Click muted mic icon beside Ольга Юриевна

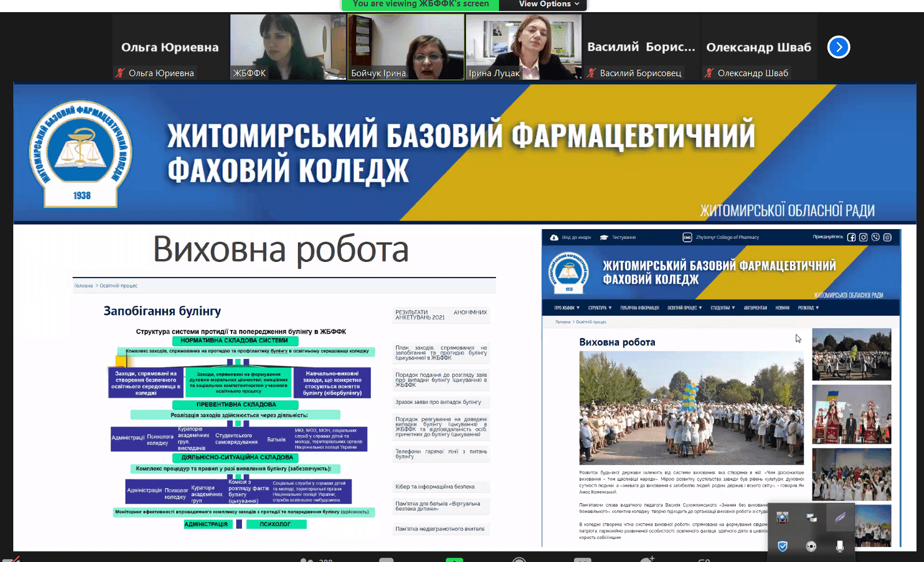click(120, 73)
